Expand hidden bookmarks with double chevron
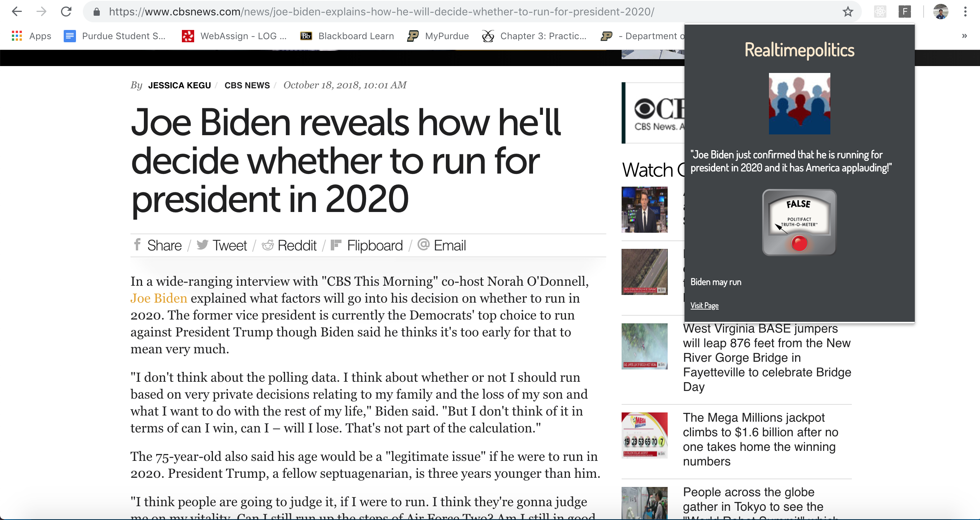 964,36
